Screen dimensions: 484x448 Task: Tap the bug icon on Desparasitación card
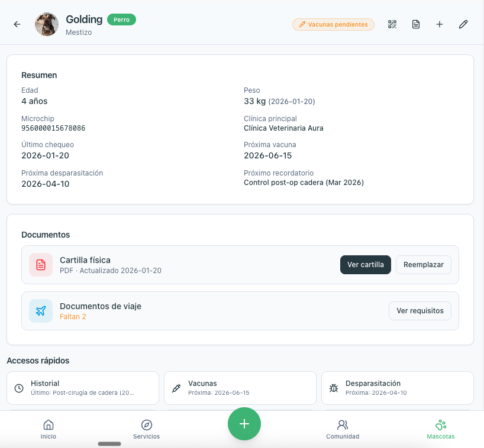click(333, 388)
